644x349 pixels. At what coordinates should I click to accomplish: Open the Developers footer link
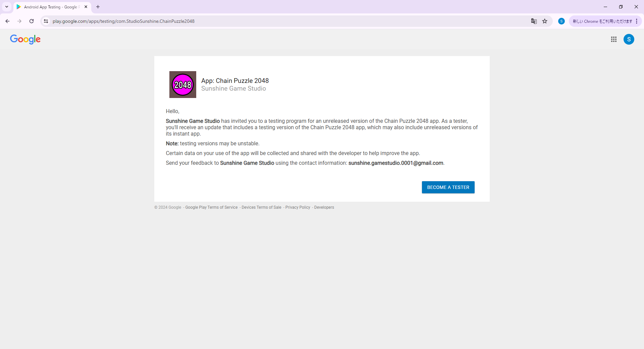tap(324, 207)
